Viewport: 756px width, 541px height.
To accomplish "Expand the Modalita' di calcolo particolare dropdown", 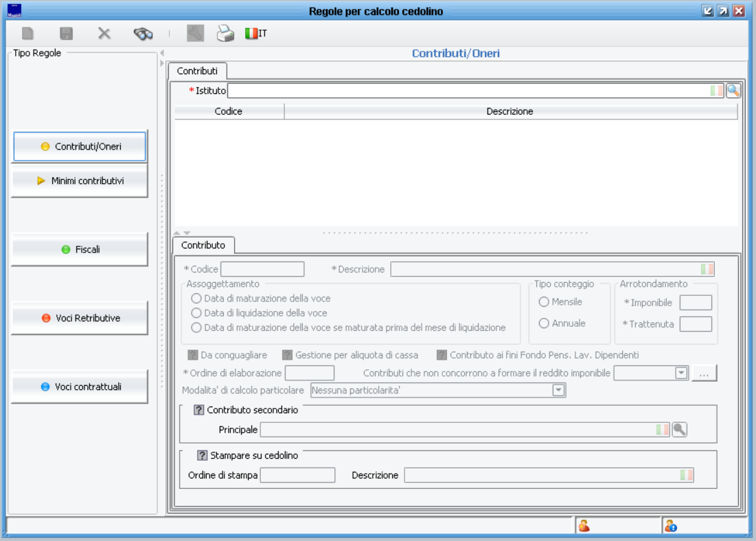I will 559,391.
